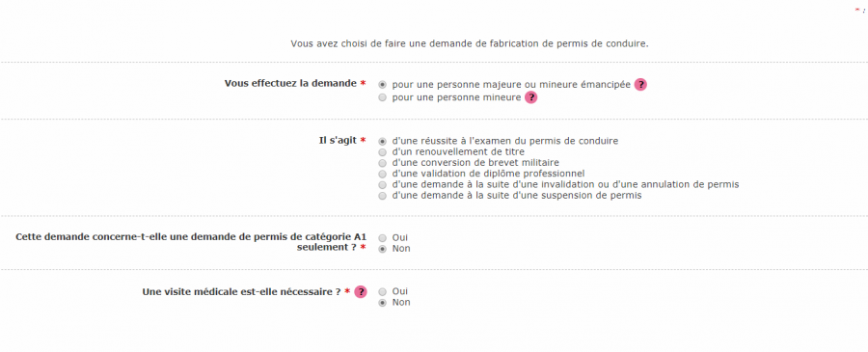Pick demand following 'suspension de permis'
This screenshot has width=868, height=352.
pos(382,196)
